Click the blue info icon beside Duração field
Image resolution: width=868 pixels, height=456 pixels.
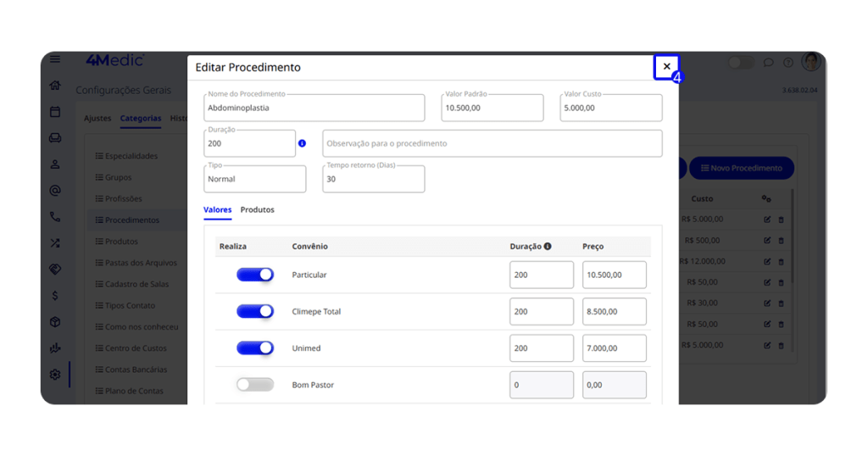point(302,143)
